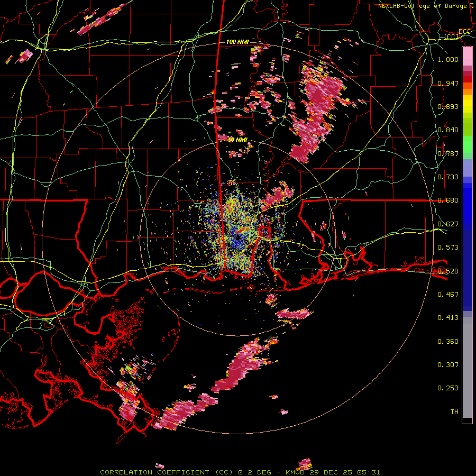The image size is (476, 476).
Task: Click the 50 NMI range ring label
Action: (238, 140)
